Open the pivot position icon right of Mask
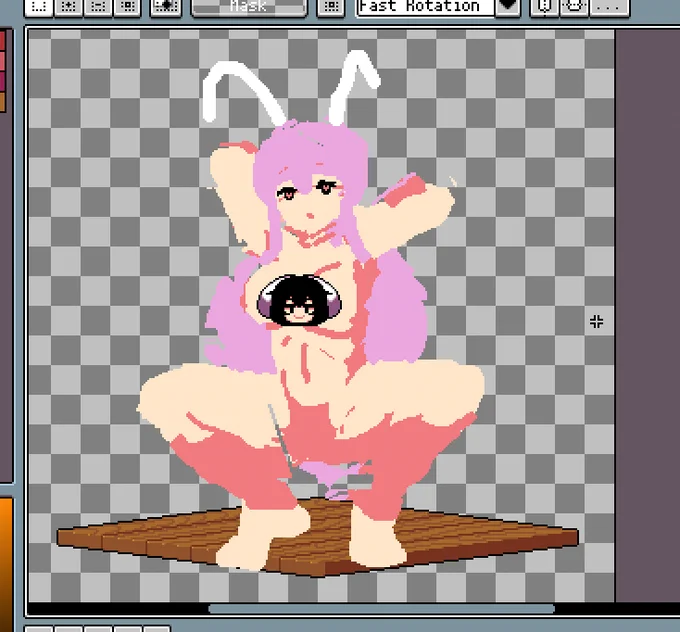Image resolution: width=680 pixels, height=632 pixels. pyautogui.click(x=331, y=7)
